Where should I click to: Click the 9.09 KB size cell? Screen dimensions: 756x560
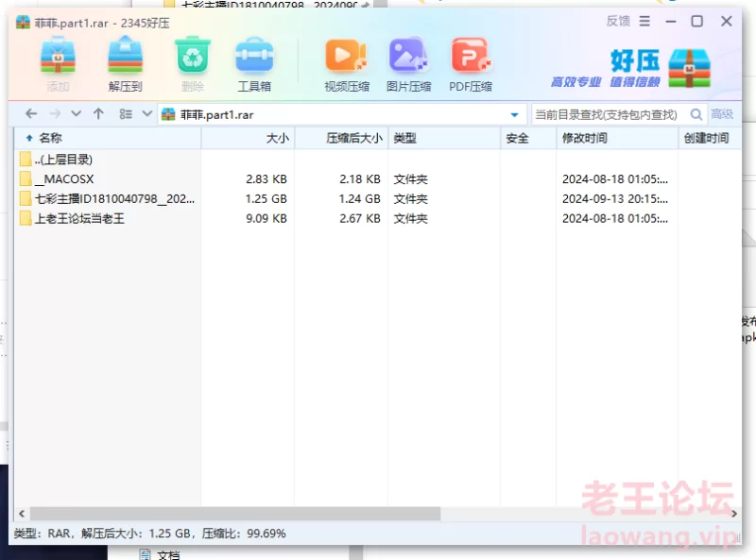(266, 218)
